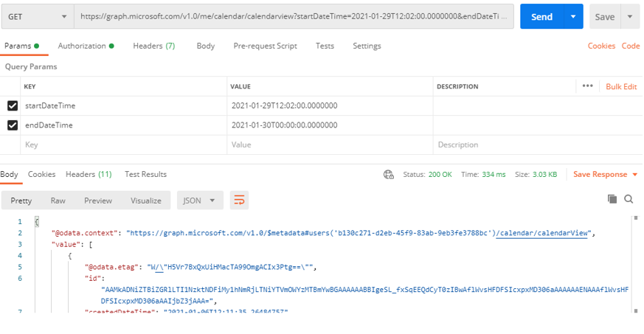
Task: Expand Save Response dropdown
Action: [x=635, y=175]
